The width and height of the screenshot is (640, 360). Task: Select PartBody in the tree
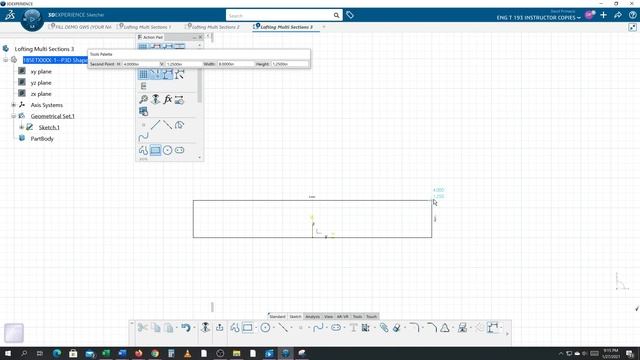[42, 139]
